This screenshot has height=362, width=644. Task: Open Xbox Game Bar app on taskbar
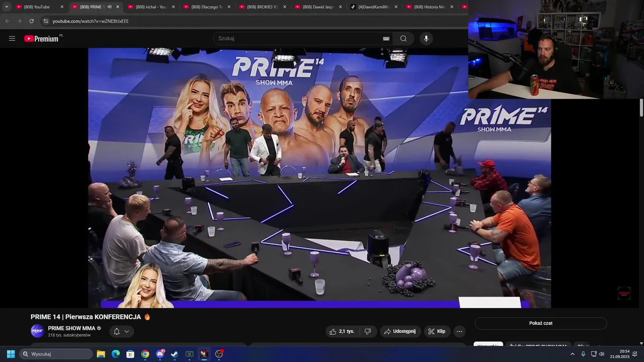190,354
